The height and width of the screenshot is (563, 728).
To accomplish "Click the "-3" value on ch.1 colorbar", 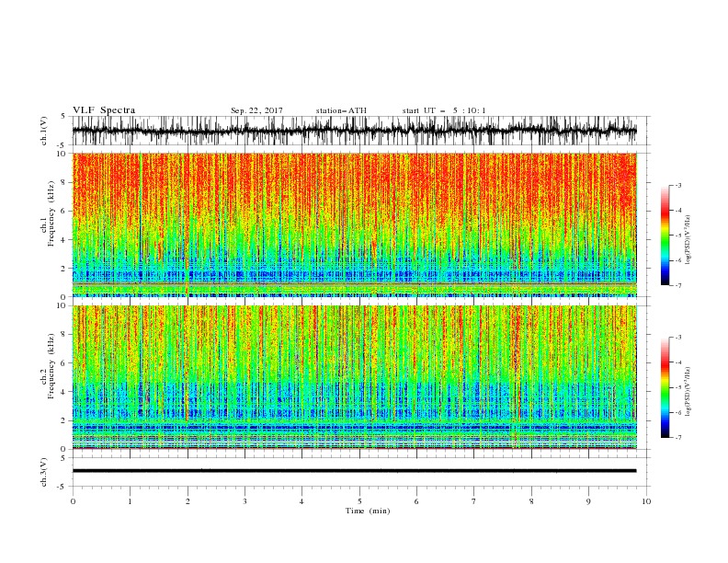I will pyautogui.click(x=677, y=185).
